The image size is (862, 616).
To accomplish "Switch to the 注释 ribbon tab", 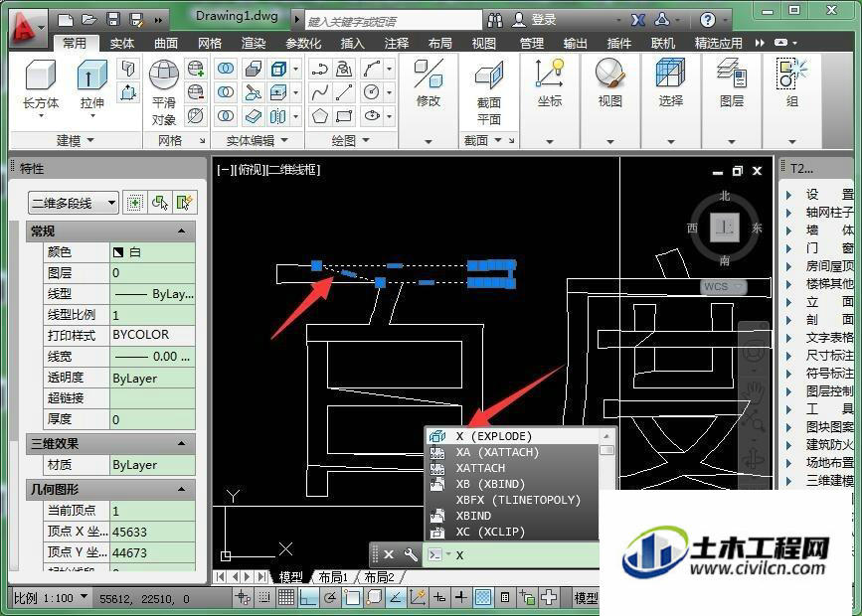I will point(397,43).
